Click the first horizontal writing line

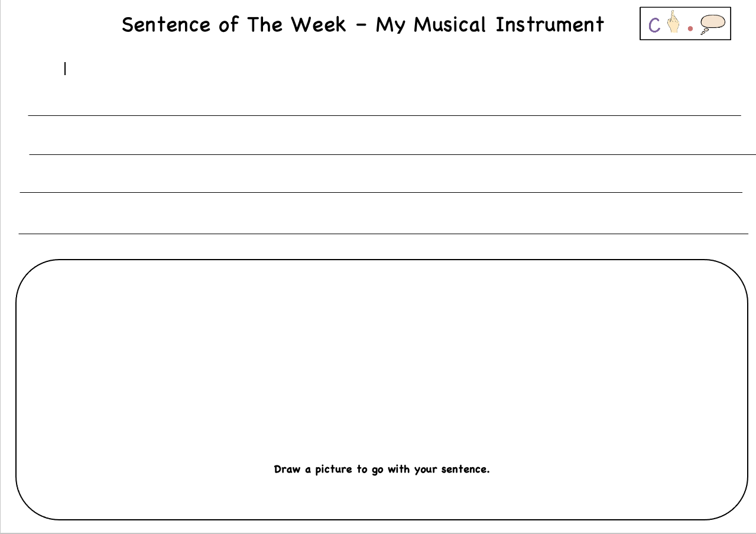pyautogui.click(x=384, y=115)
